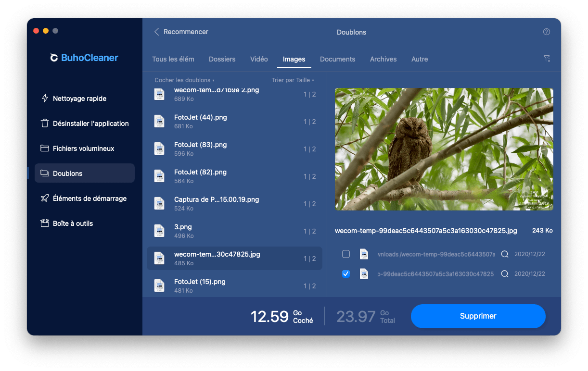Screen dimensions: 588x371
Task: Click file icon of the checked duplicate path
Action: [364, 274]
